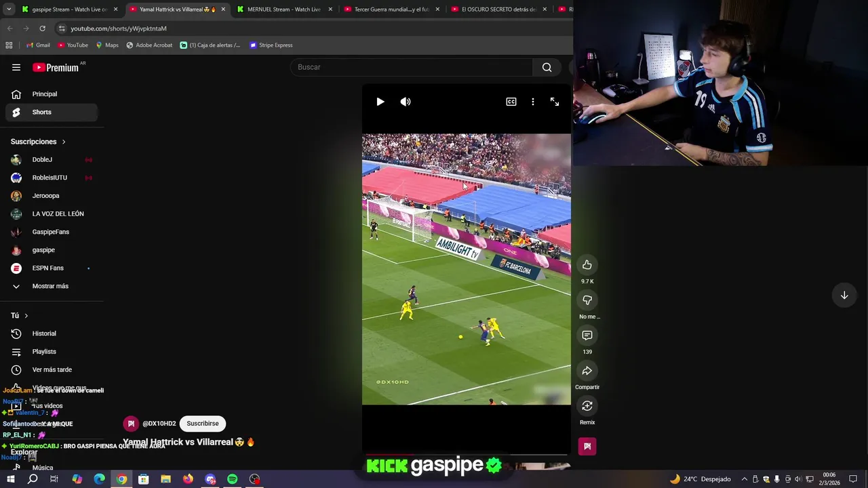Image resolution: width=868 pixels, height=488 pixels.
Task: Enter fullscreen for the Short
Action: coord(555,102)
